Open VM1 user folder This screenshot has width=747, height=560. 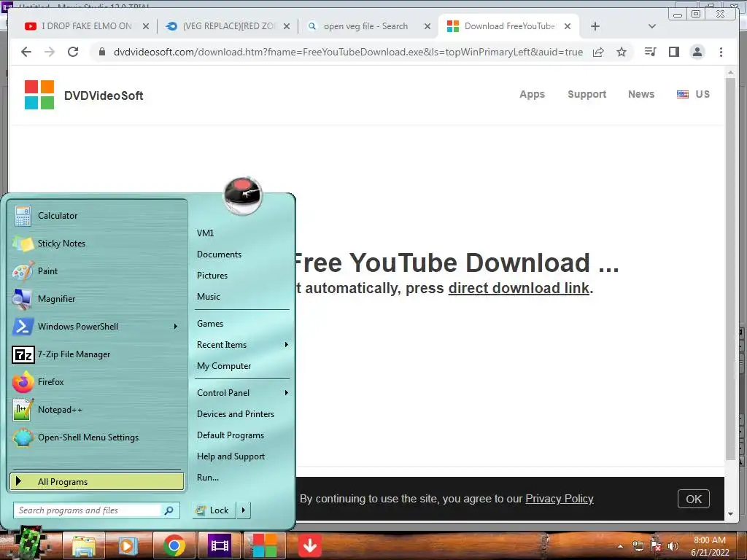(x=205, y=233)
